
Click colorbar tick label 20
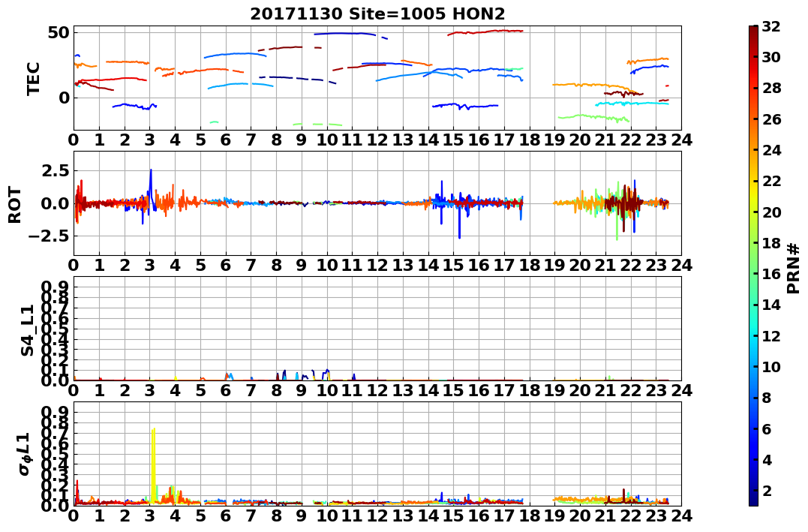tap(771, 212)
